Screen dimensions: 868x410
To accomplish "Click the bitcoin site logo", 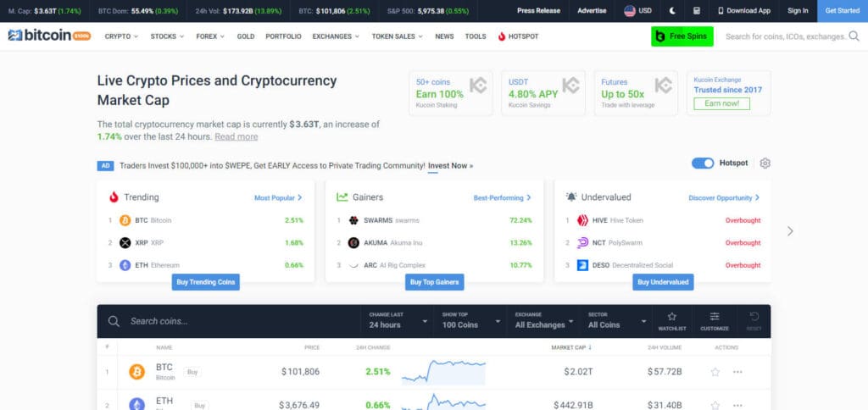I will click(49, 36).
